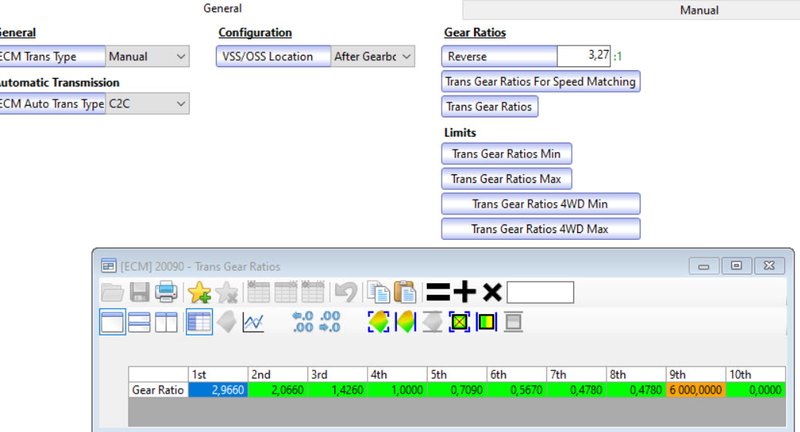Image resolution: width=800 pixels, height=432 pixels.
Task: Click the table window icon left of the [ECM] 20090 title
Action: click(x=109, y=266)
